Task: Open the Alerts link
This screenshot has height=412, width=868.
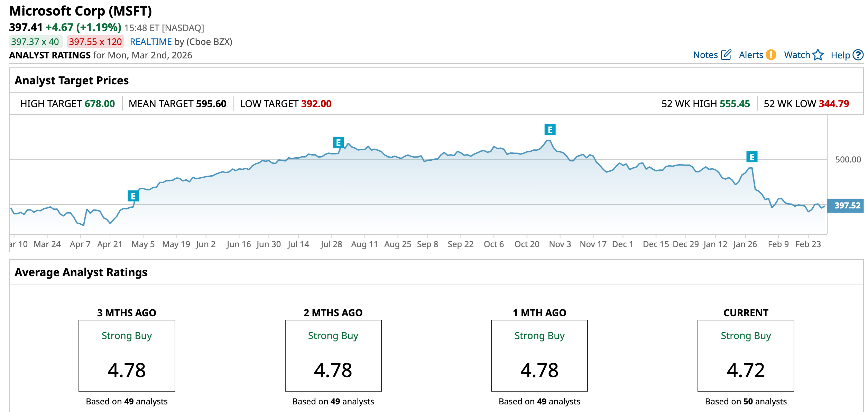Action: point(751,55)
